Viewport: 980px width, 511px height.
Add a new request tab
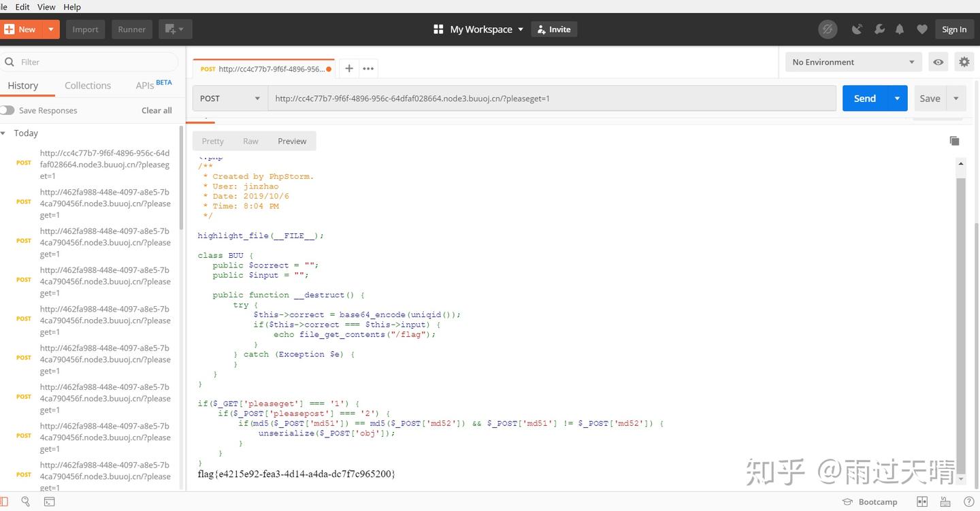(348, 68)
